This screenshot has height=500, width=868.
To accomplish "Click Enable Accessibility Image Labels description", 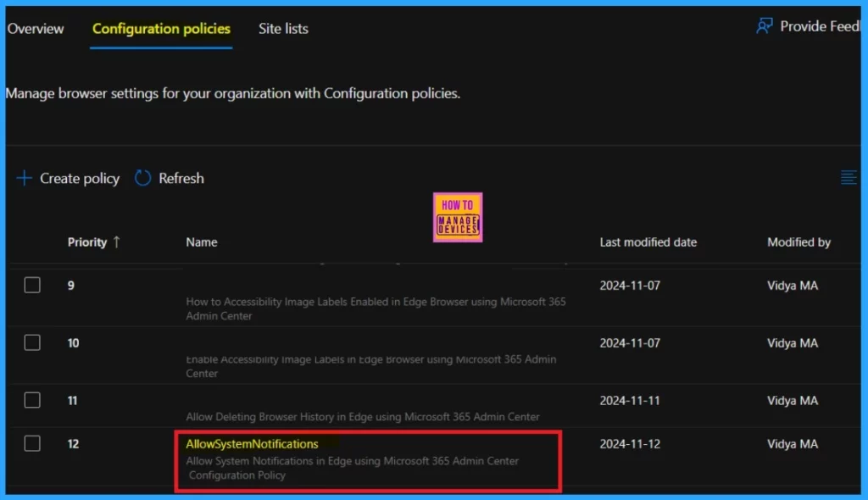I will pos(371,366).
